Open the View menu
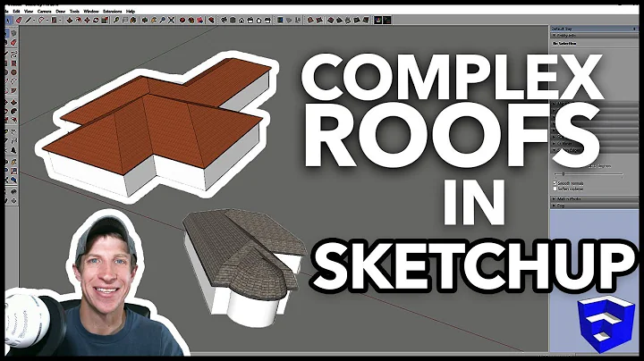The width and height of the screenshot is (644, 361). coord(29,11)
